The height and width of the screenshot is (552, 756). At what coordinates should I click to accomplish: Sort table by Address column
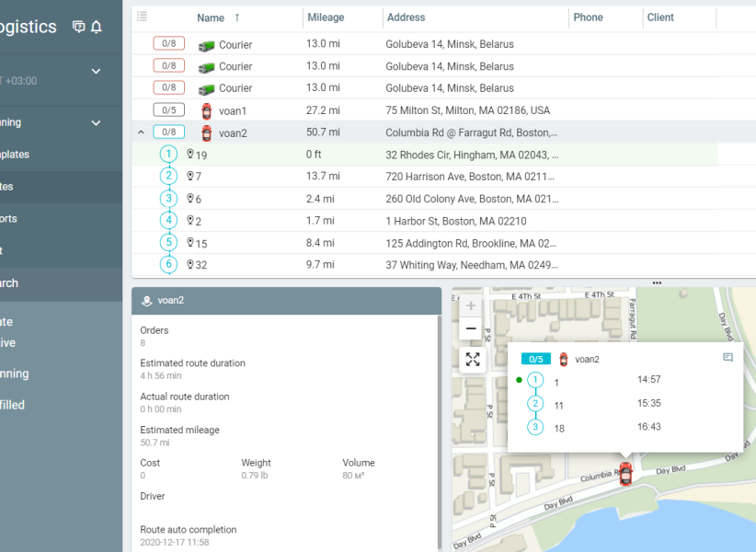click(x=406, y=17)
